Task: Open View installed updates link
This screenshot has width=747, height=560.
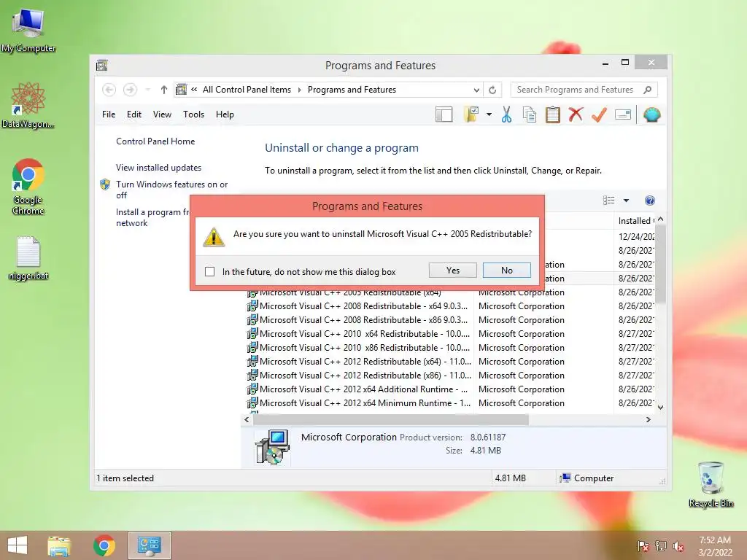Action: 158,168
